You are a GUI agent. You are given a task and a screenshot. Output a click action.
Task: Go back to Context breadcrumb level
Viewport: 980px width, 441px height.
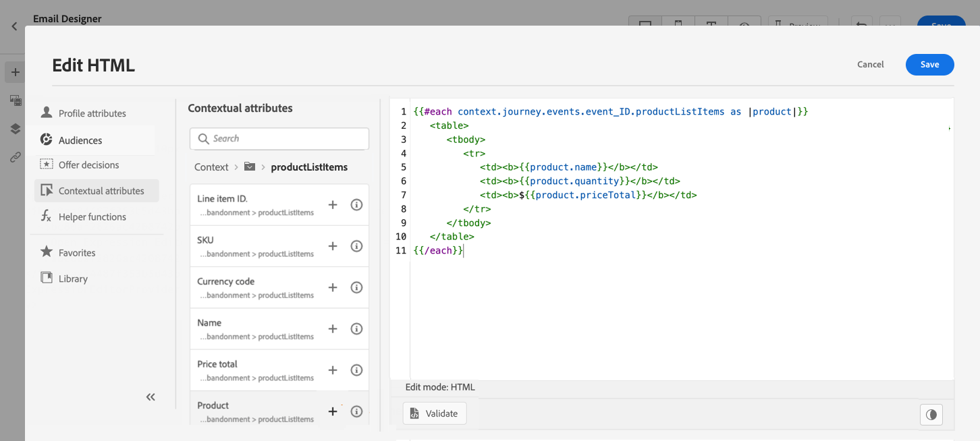211,167
